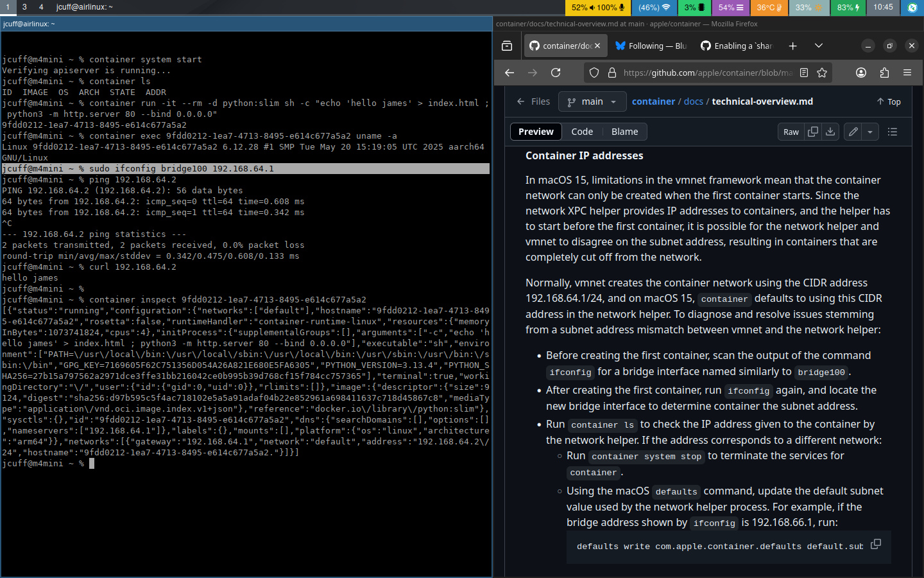Viewport: 924px width, 578px height.
Task: Reload the current GitHub page
Action: 556,73
